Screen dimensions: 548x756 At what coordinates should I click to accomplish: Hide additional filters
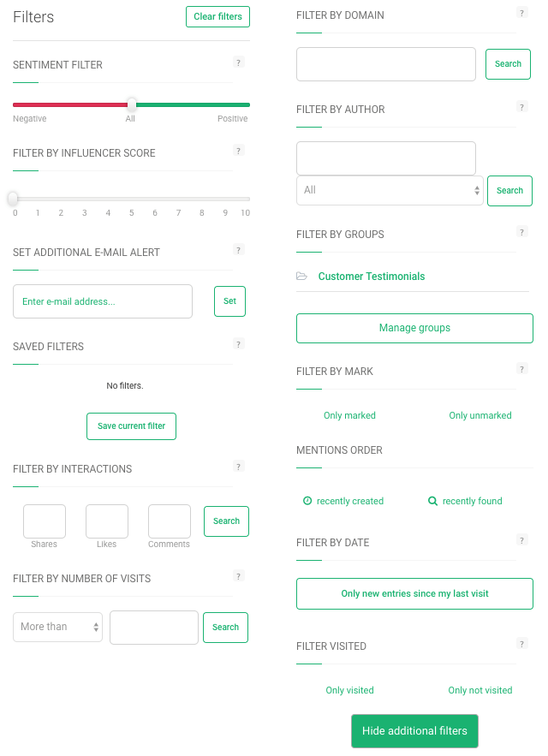[x=414, y=731]
